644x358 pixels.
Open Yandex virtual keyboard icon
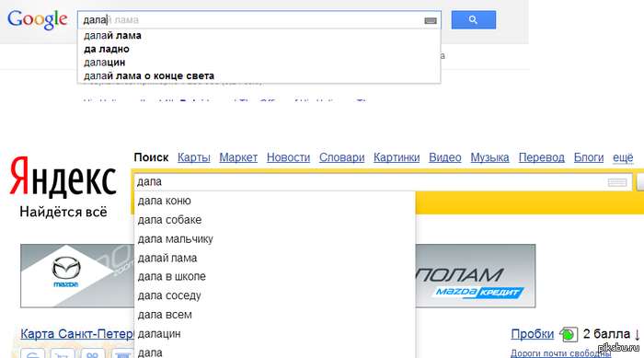point(617,182)
